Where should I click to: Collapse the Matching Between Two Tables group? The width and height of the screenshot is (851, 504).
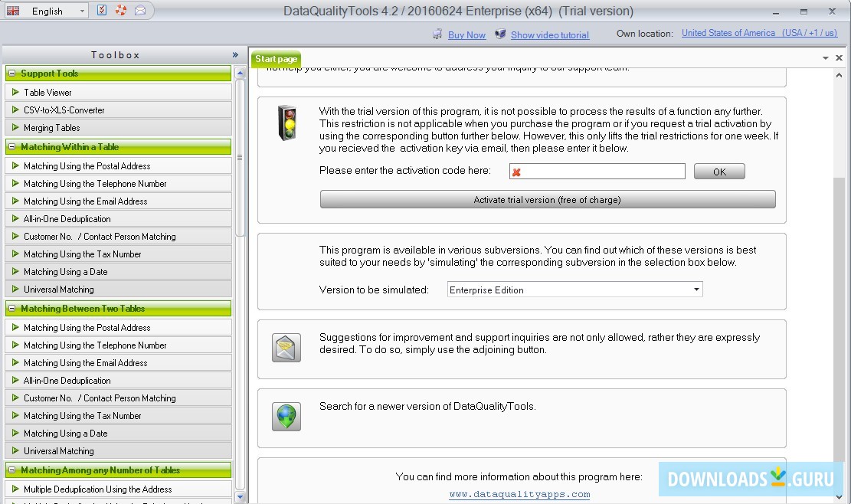(x=12, y=309)
